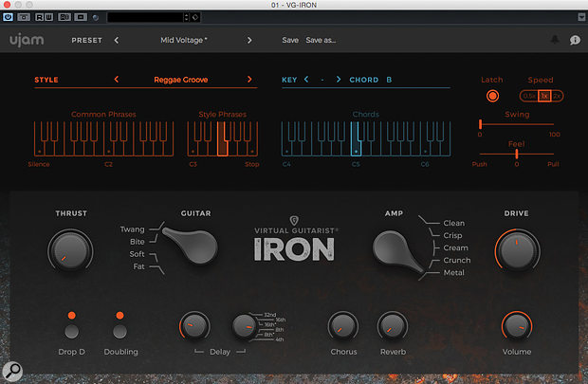The width and height of the screenshot is (588, 384).
Task: Open the notifications bell icon
Action: tap(555, 40)
